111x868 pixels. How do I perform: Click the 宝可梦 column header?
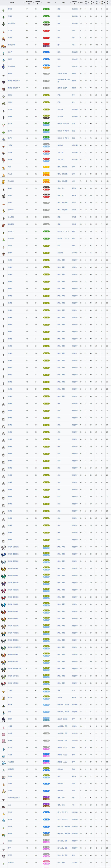click(12, 2)
